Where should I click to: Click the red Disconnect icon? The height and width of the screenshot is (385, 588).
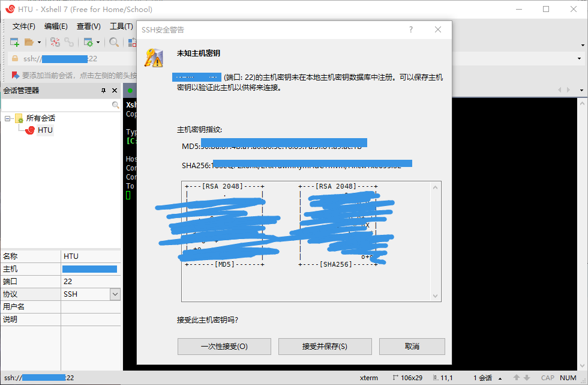pyautogui.click(x=55, y=42)
